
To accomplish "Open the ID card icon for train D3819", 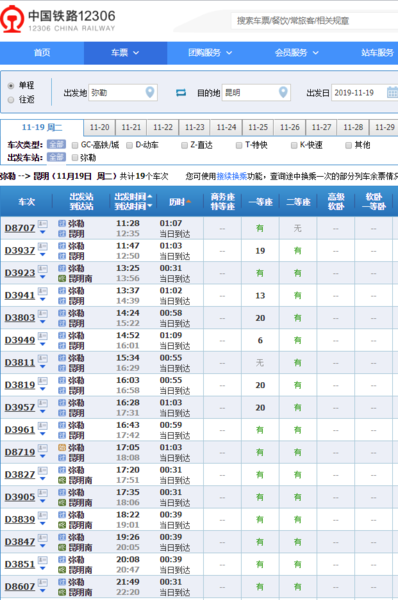I will pos(42,381).
